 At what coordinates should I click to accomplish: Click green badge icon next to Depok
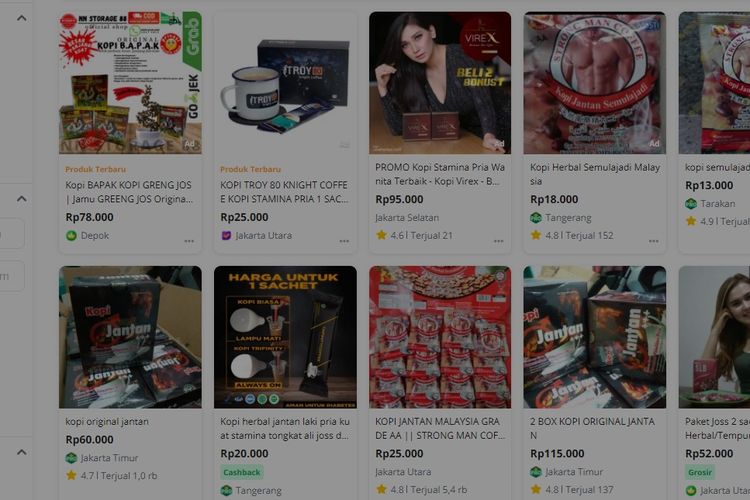click(71, 235)
